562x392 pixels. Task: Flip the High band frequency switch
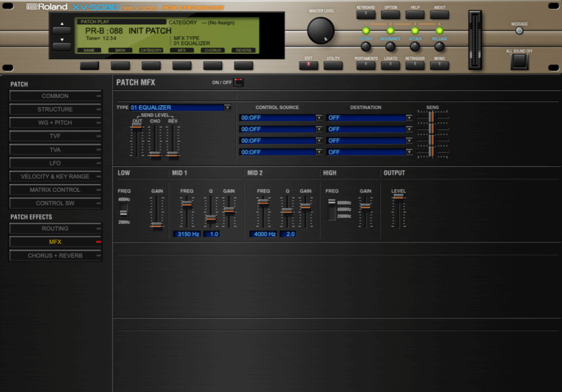click(x=332, y=209)
